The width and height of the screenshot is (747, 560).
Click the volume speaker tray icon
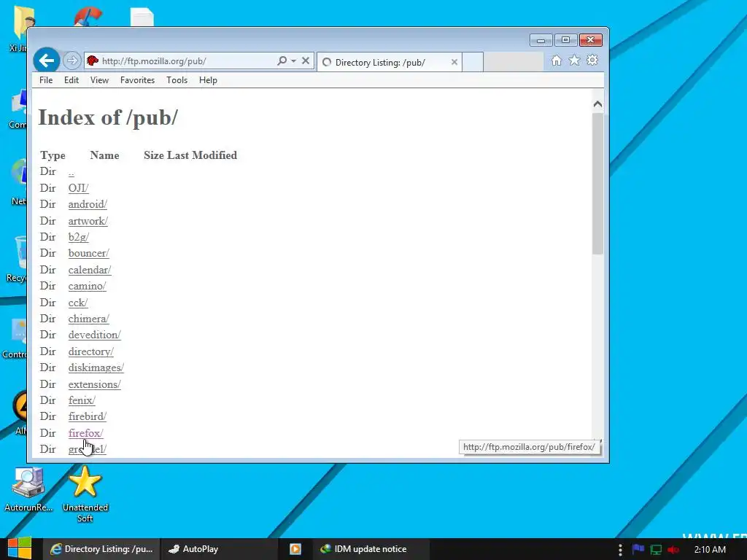click(x=673, y=550)
